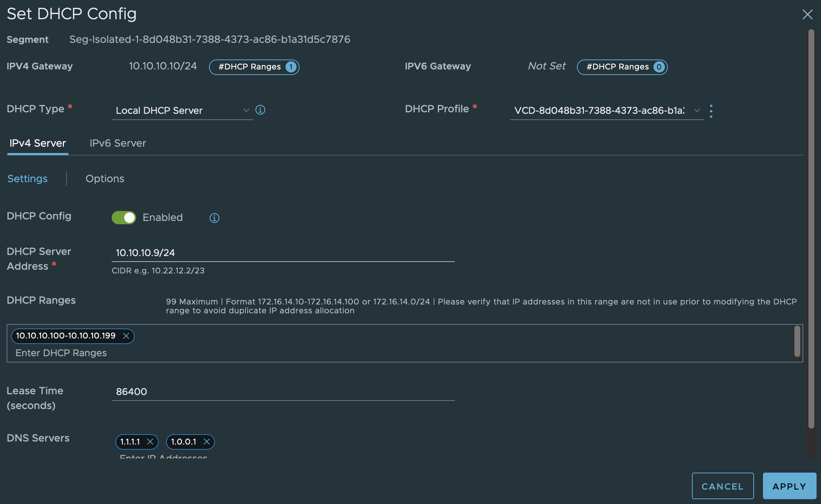Click the Lease Time input field
Screen dimensions: 821x504
click(283, 392)
